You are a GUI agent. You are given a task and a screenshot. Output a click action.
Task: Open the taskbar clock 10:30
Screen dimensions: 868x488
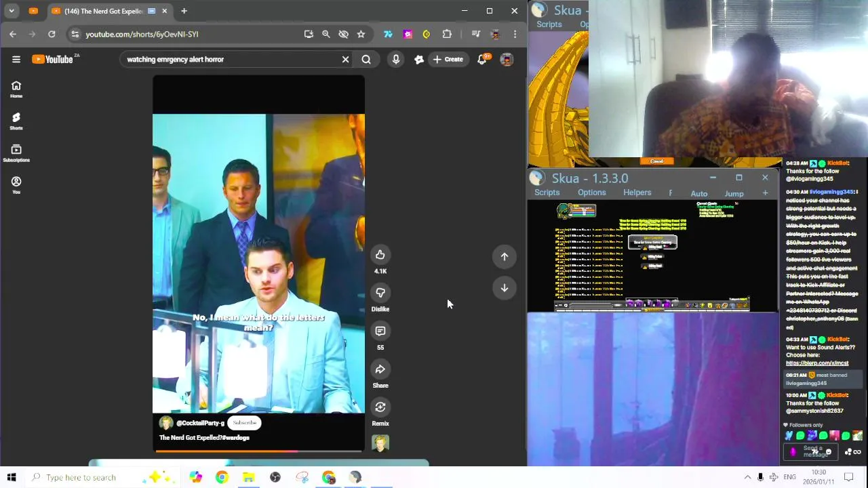(x=819, y=476)
